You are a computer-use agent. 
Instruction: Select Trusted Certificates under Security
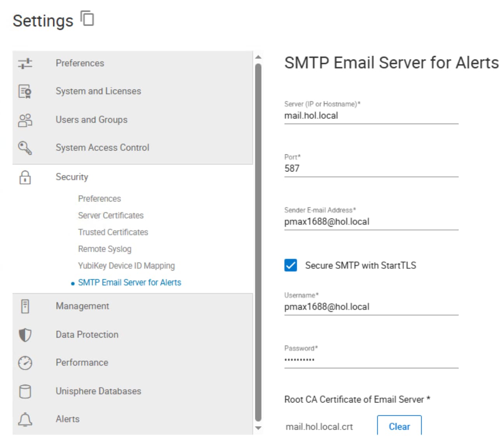click(113, 232)
